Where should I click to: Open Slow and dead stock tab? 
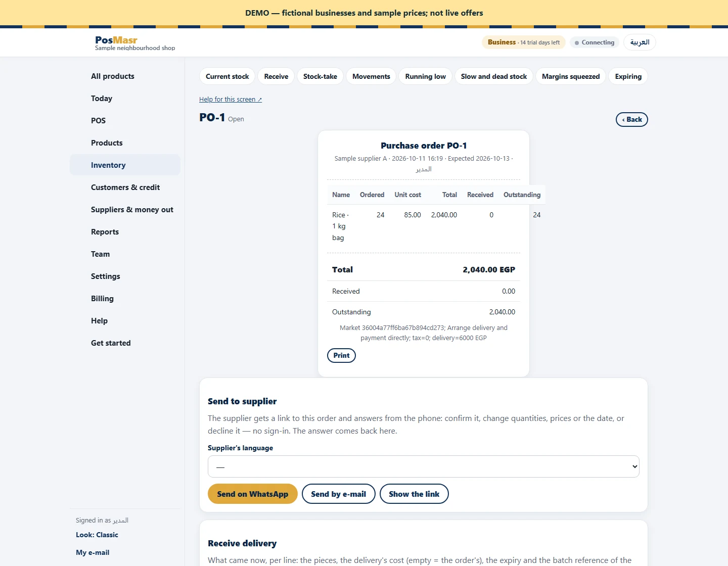pos(494,76)
